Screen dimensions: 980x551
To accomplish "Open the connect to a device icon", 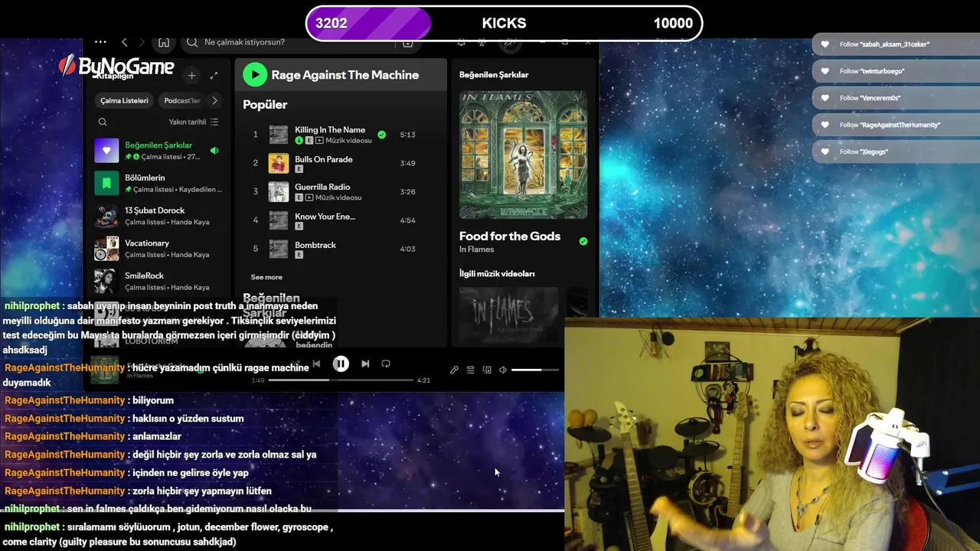I will coord(487,370).
